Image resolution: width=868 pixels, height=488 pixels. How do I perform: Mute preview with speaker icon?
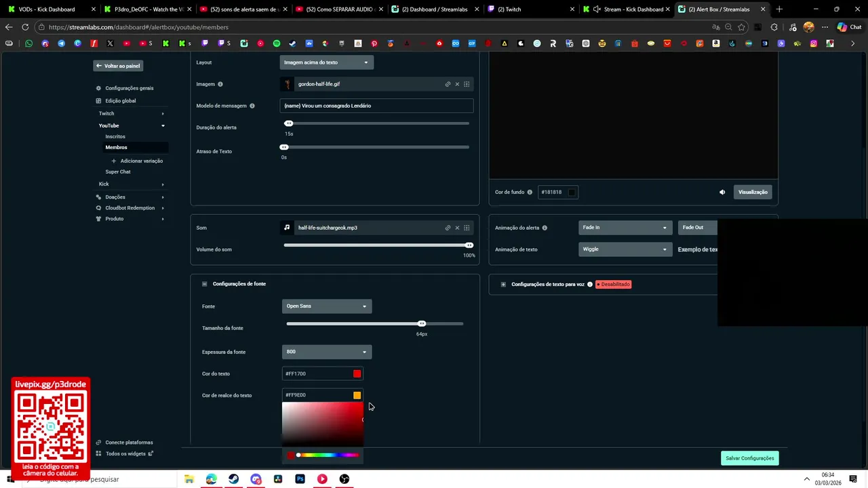click(x=722, y=192)
